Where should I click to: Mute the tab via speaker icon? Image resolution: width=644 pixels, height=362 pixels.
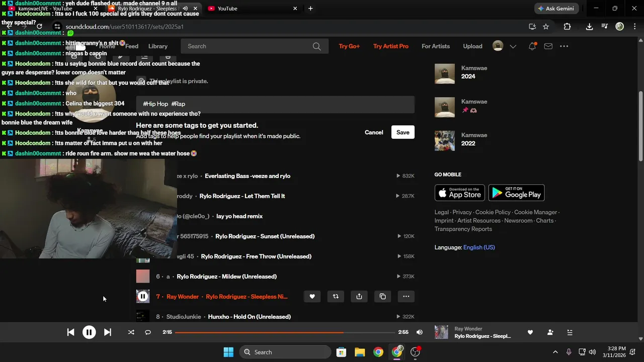tap(185, 9)
